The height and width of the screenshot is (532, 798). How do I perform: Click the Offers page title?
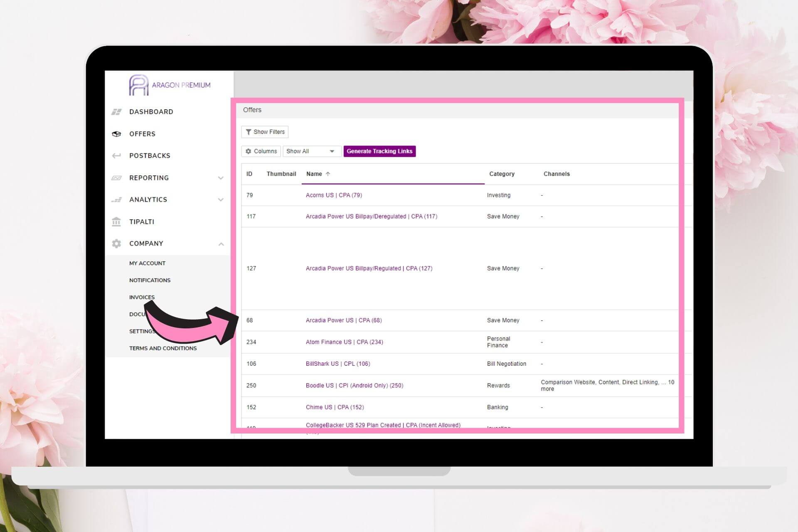[252, 110]
